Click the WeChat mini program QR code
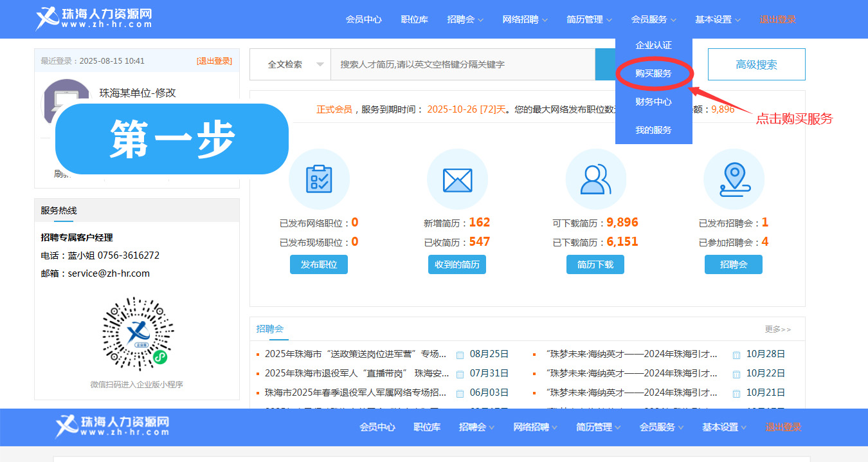This screenshot has height=462, width=868. [138, 333]
